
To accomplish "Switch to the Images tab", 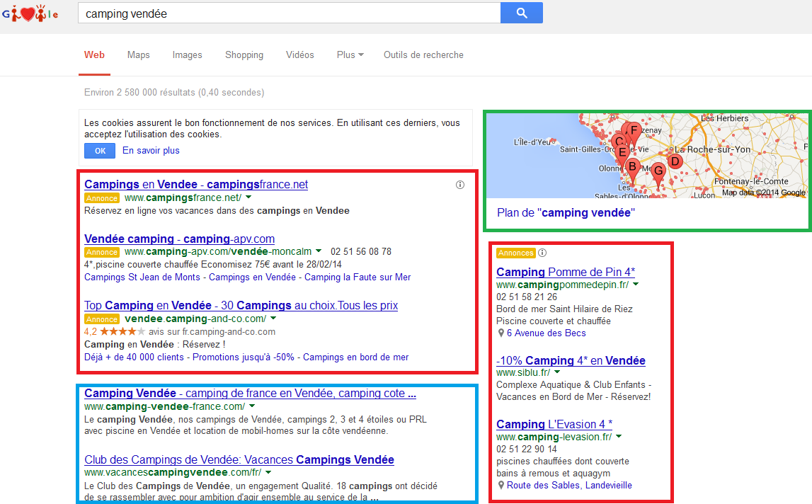I will click(187, 55).
